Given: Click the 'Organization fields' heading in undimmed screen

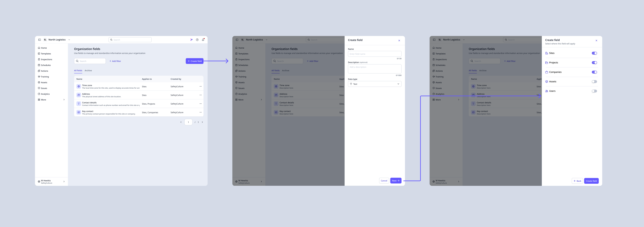Looking at the screenshot, I should click(x=87, y=49).
